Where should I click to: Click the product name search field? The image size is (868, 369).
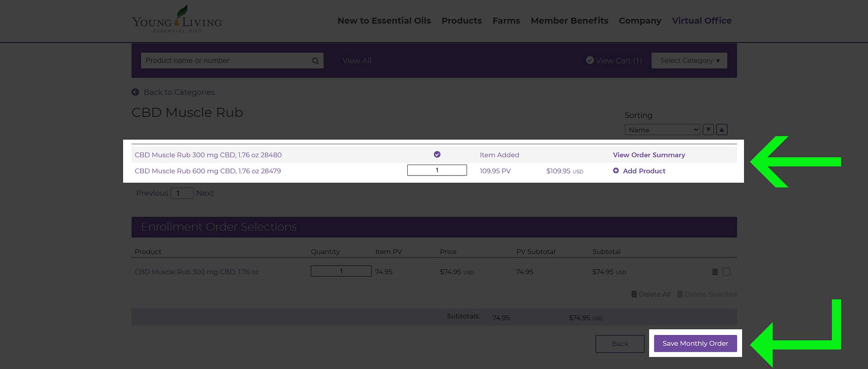pyautogui.click(x=226, y=61)
